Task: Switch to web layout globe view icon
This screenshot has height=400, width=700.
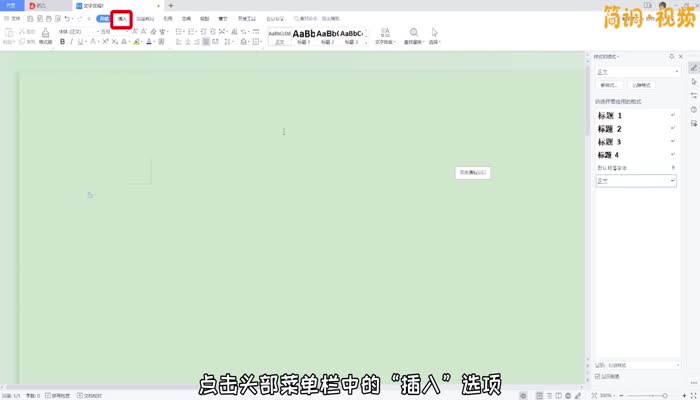Action: (x=568, y=396)
